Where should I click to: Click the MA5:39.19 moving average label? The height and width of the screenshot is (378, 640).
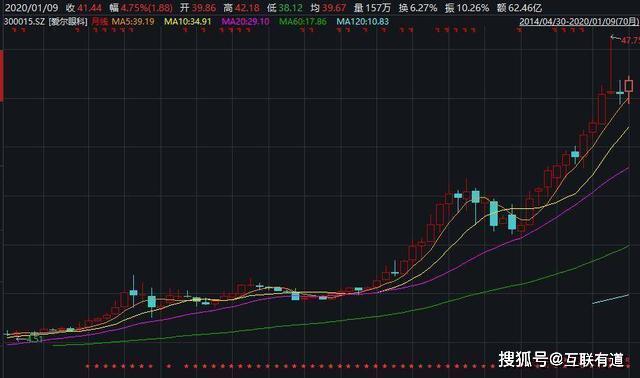coord(133,22)
